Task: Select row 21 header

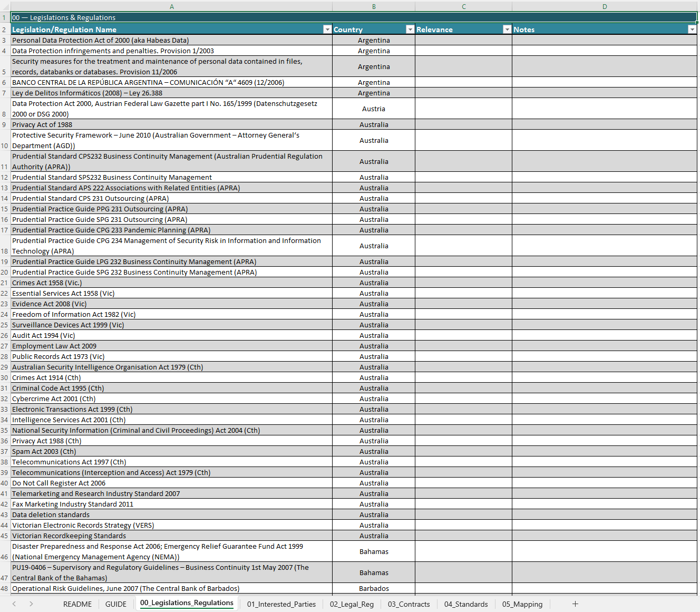Action: tap(5, 283)
